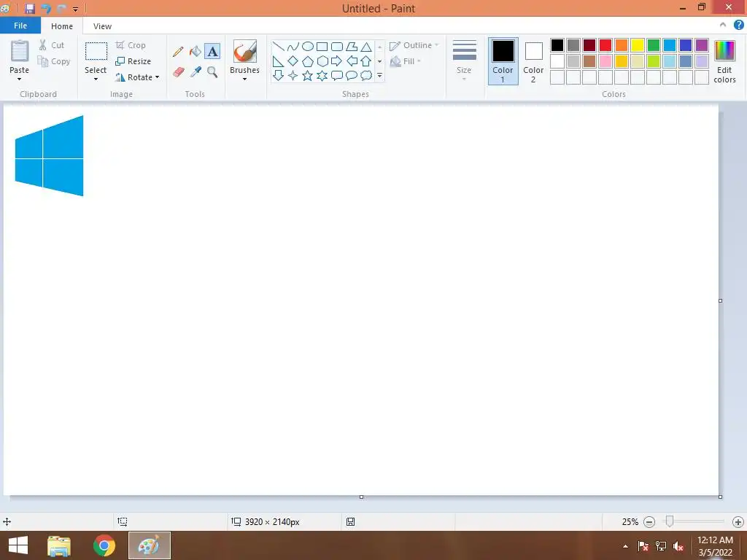The height and width of the screenshot is (560, 747).
Task: Select the Fill with color bucket tool
Action: [196, 52]
